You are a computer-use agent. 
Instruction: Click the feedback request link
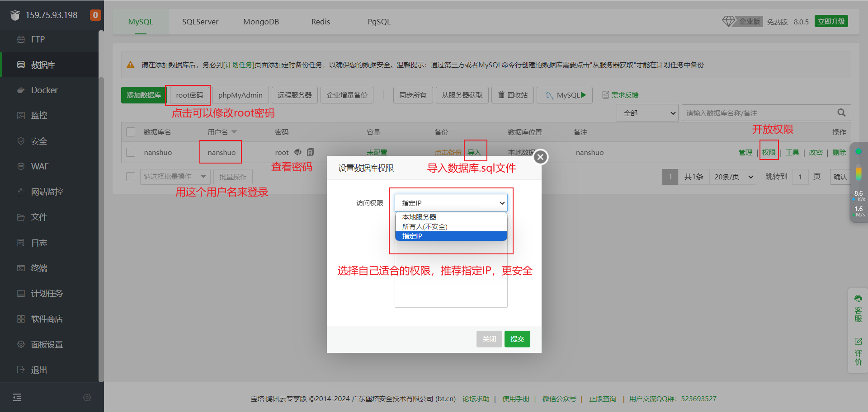[620, 95]
